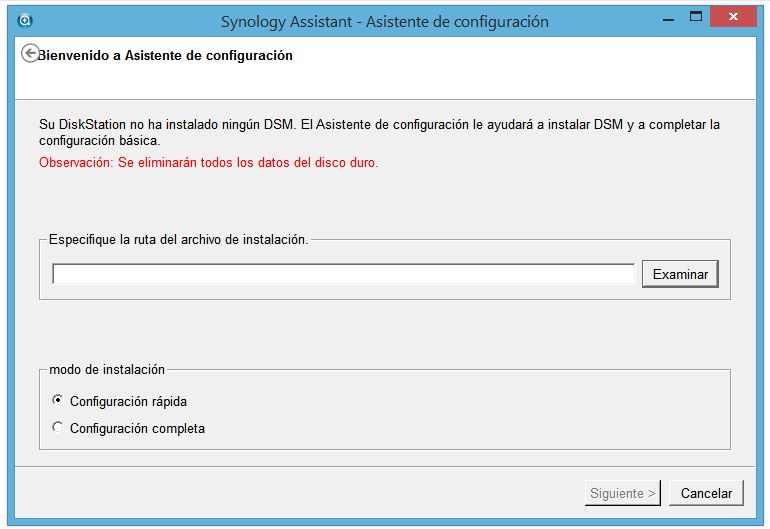Viewport: 770px width, 529px height.
Task: Click the back arrow icon in the header
Action: (x=30, y=53)
